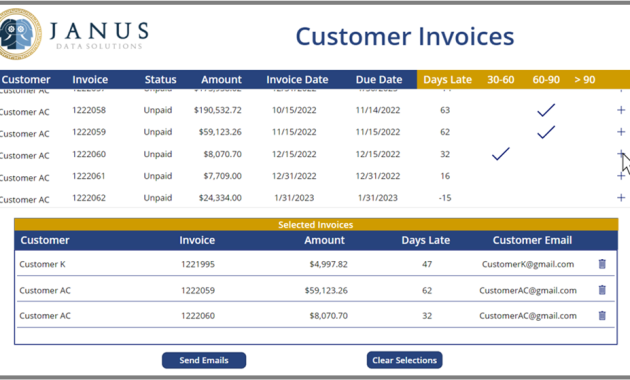Click the days late value -15
Image resolution: width=630 pixels, height=380 pixels.
445,198
